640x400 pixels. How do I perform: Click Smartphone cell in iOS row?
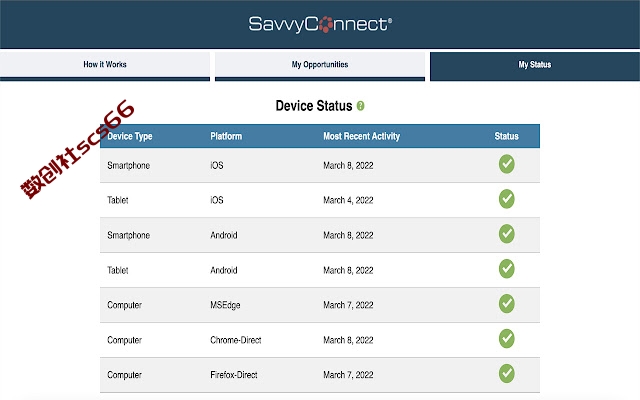(x=129, y=166)
